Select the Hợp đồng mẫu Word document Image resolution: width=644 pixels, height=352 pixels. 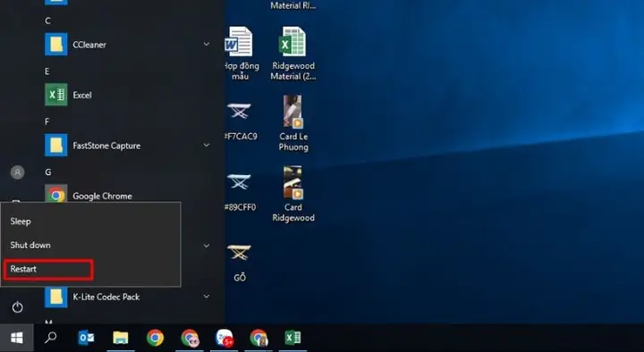(241, 54)
